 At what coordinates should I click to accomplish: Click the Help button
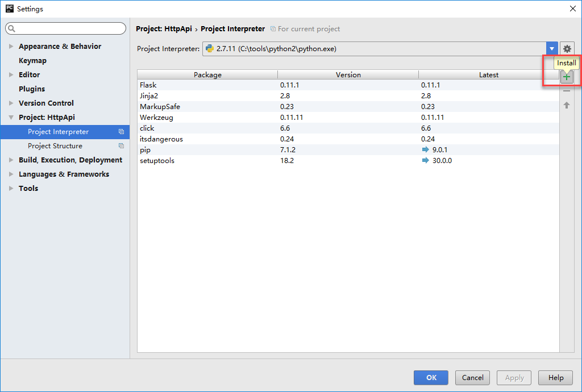point(555,378)
